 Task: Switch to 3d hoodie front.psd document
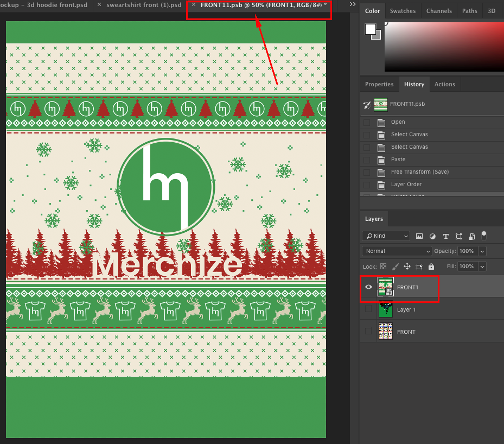coord(44,5)
